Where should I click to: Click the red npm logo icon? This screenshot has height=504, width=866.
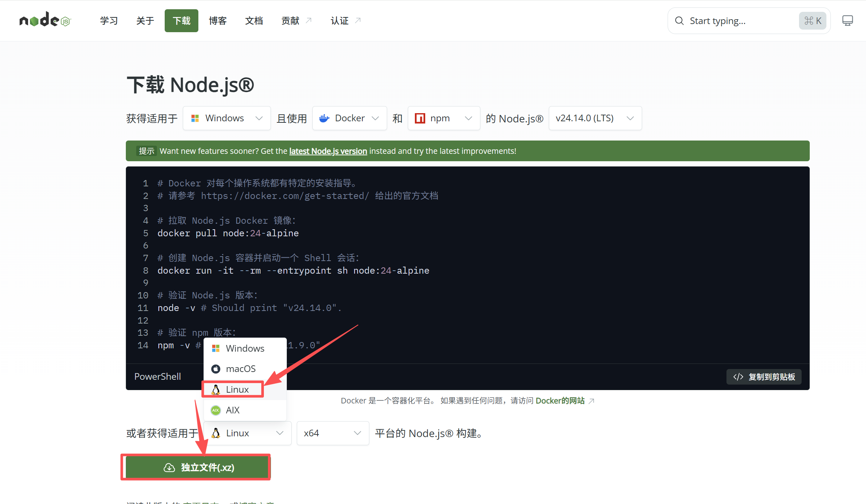click(420, 118)
